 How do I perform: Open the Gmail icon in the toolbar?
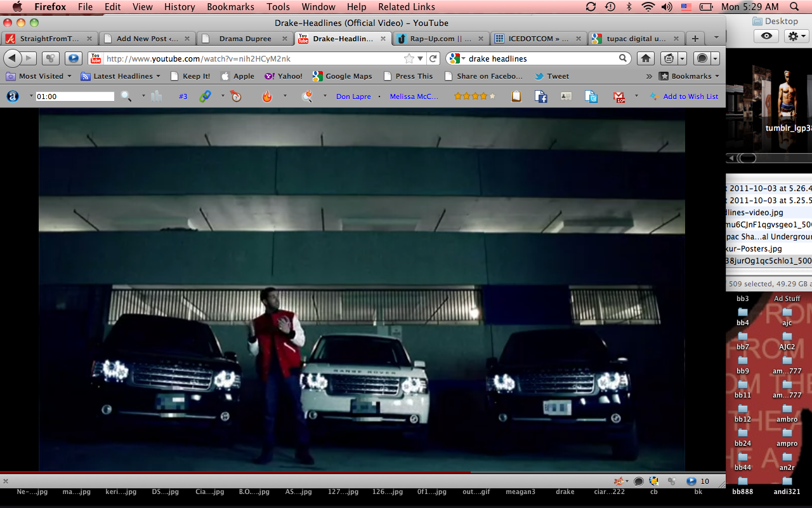[619, 97]
